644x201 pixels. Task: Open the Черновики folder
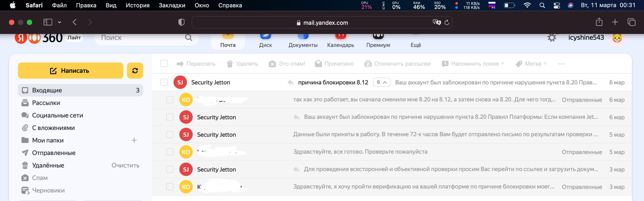(x=80, y=190)
